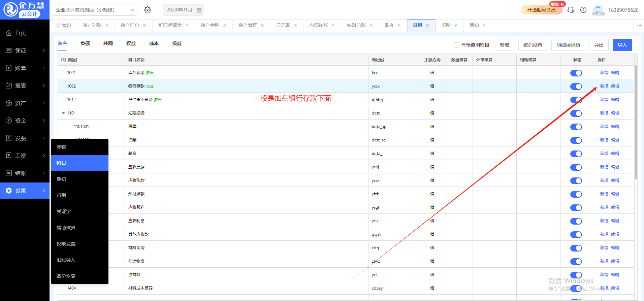Expand the 资金 sidebar submenu arrow
Screen dimensions: 644x301
point(44,121)
